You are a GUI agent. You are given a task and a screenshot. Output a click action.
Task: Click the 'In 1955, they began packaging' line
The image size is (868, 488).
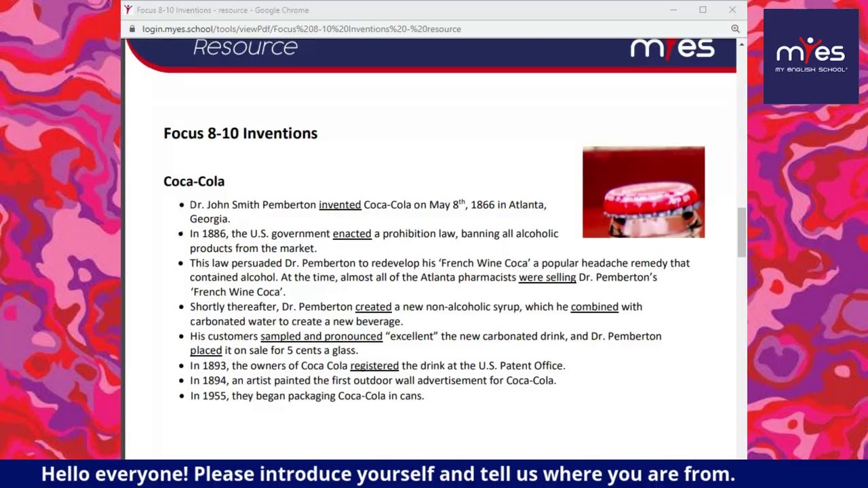coord(307,396)
